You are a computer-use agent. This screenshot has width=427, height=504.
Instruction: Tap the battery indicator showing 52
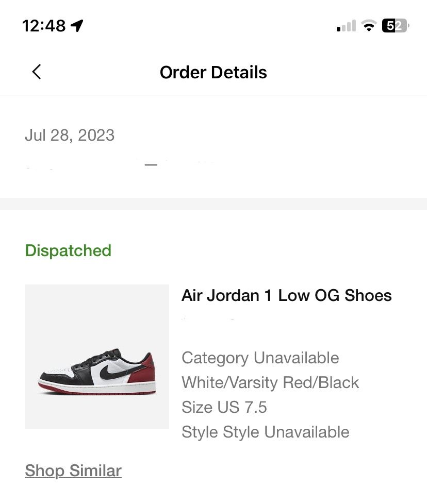coord(395,26)
